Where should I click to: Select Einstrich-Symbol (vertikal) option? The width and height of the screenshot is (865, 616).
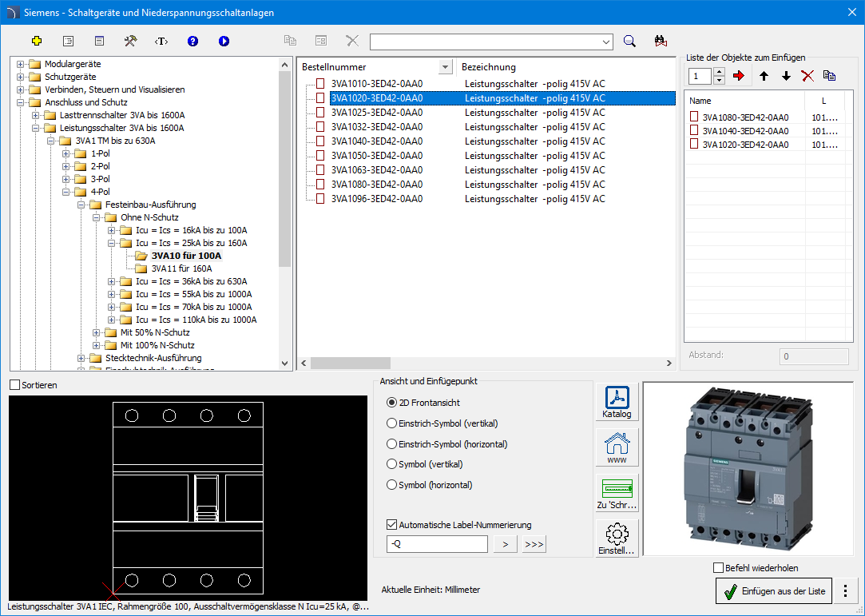tap(391, 423)
